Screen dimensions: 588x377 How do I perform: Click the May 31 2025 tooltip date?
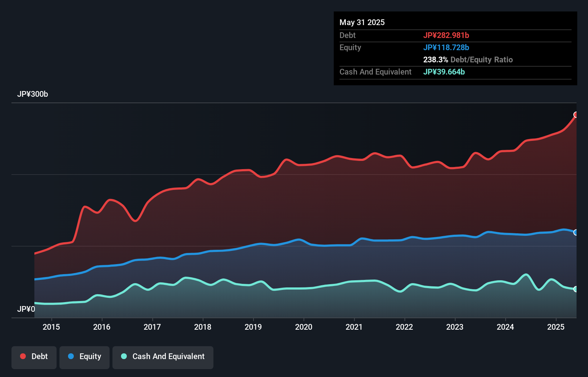[362, 22]
